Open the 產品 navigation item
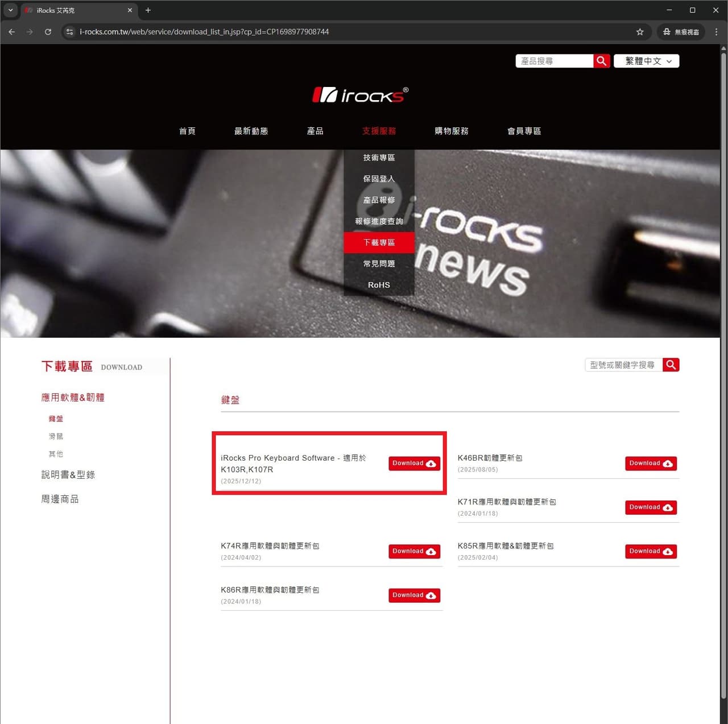The width and height of the screenshot is (728, 724). [x=315, y=131]
